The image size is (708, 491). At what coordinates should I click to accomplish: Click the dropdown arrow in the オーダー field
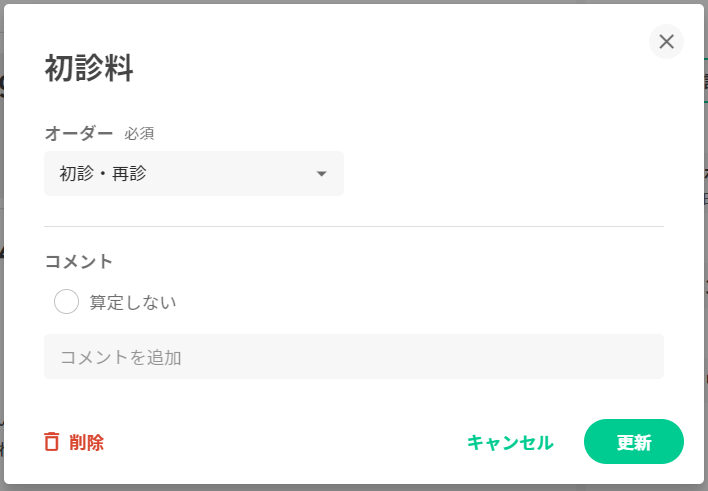click(x=321, y=174)
